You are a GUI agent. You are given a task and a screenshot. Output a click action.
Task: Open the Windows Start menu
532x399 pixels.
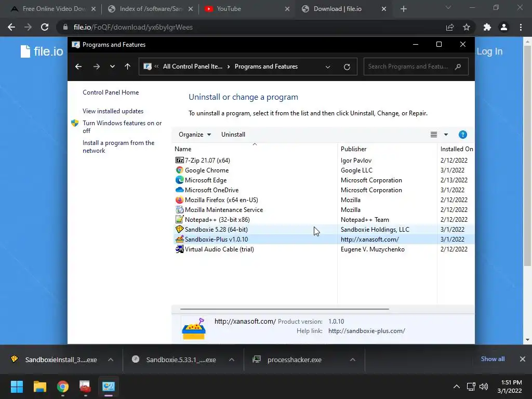coord(17,387)
